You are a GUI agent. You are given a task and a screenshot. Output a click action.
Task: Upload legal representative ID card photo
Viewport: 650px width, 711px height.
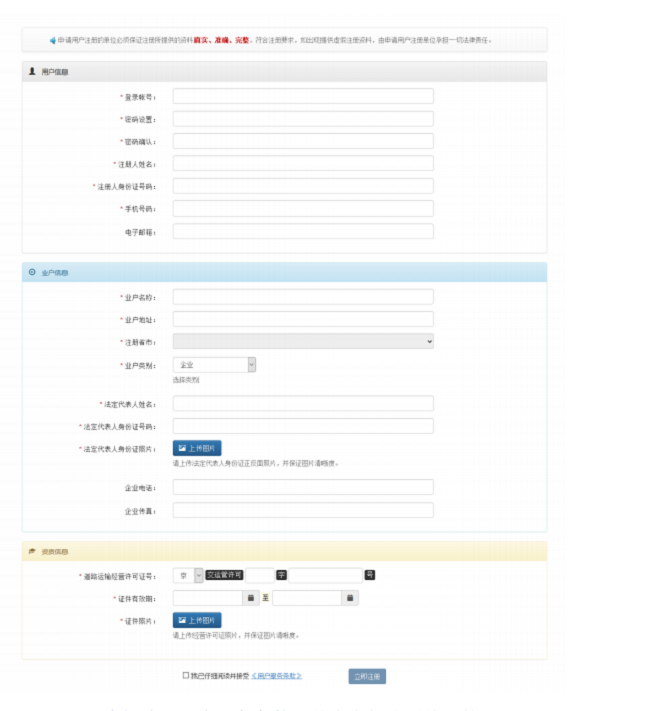(197, 449)
